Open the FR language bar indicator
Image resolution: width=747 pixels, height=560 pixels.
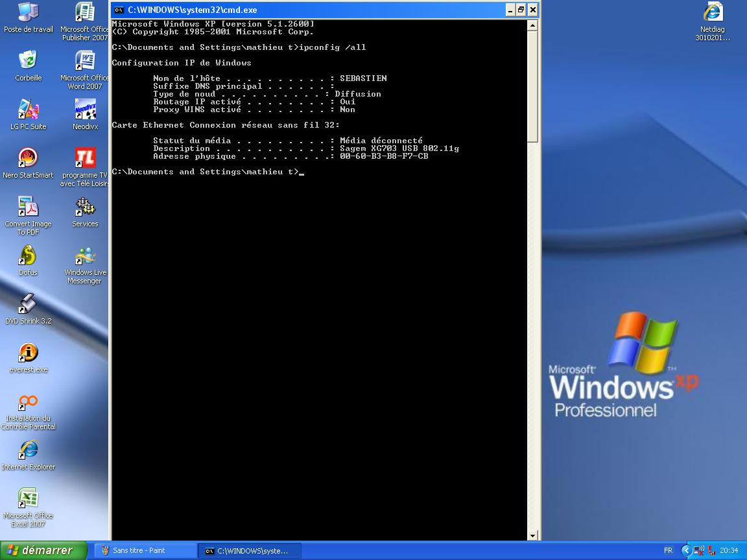click(668, 550)
